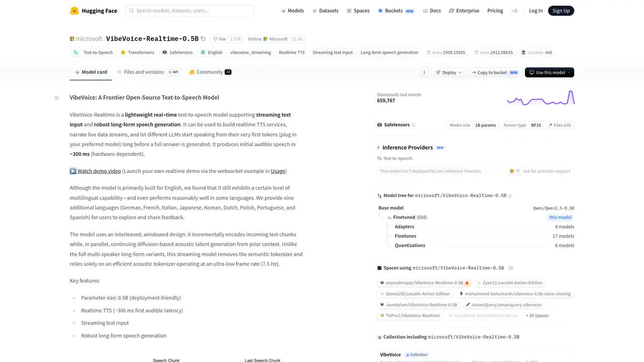Open Davex256/LocalAI-Amlan-Edition space
The width and height of the screenshot is (644, 362).
coord(416,294)
